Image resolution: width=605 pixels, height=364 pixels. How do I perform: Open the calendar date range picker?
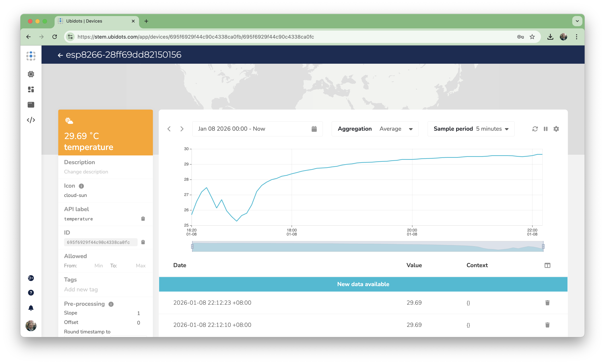click(x=314, y=129)
